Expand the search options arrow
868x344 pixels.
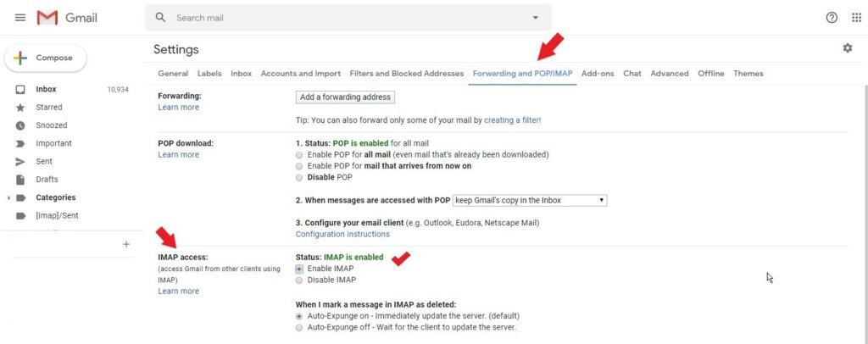click(x=535, y=18)
